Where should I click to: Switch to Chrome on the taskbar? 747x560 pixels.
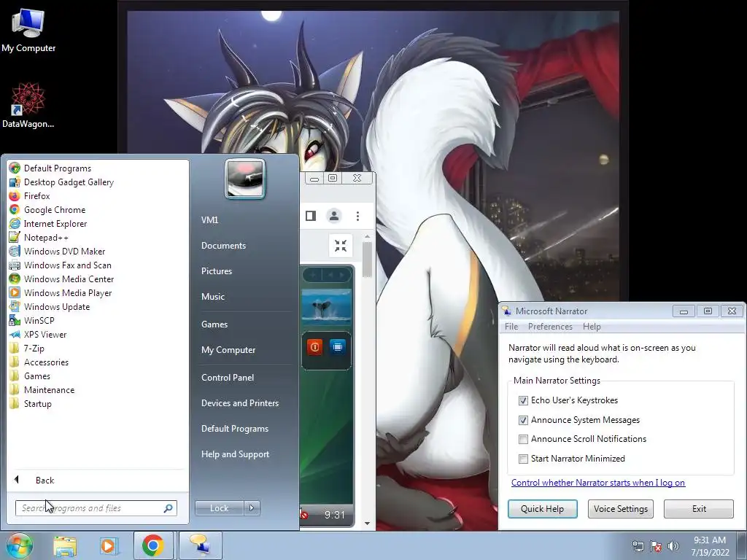[x=153, y=545]
